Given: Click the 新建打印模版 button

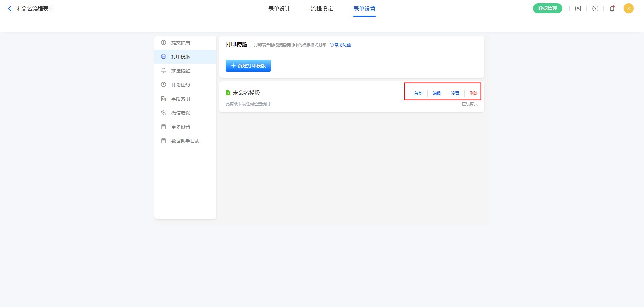Looking at the screenshot, I should [x=248, y=66].
